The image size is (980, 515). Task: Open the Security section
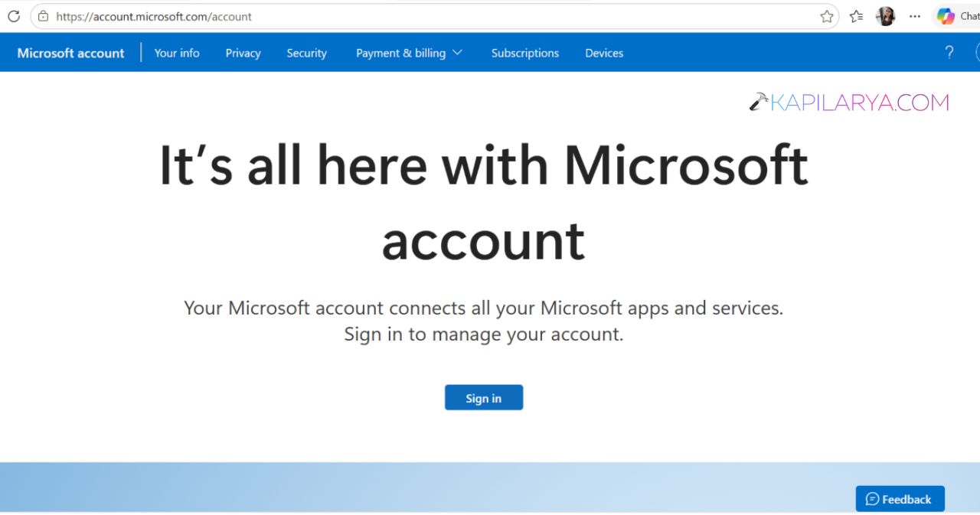click(306, 53)
